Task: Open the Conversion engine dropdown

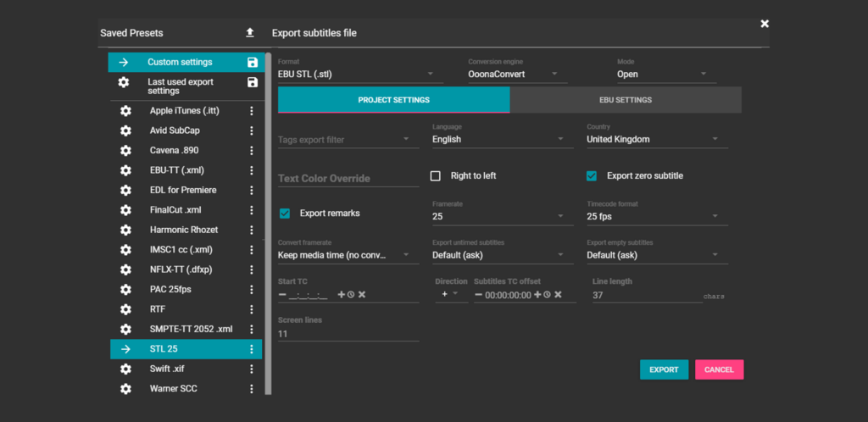Action: [x=518, y=74]
